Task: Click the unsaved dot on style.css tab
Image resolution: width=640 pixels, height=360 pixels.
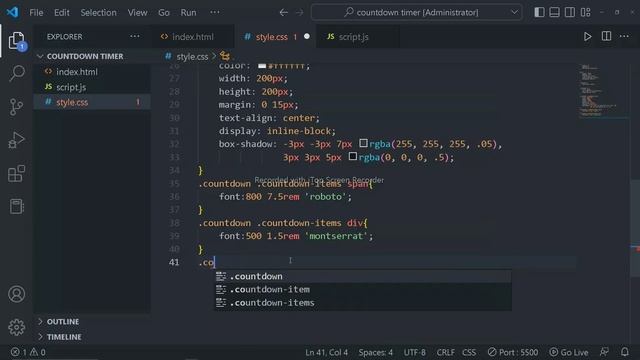Action: (307, 36)
